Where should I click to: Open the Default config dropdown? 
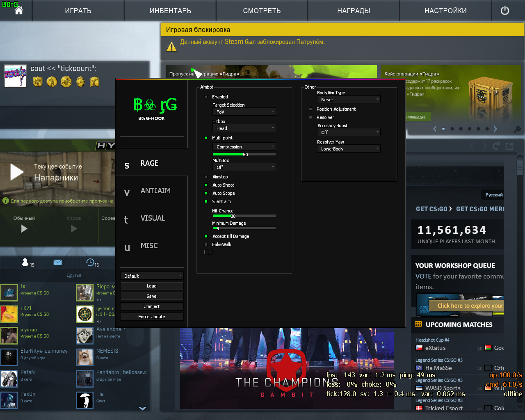coord(152,276)
